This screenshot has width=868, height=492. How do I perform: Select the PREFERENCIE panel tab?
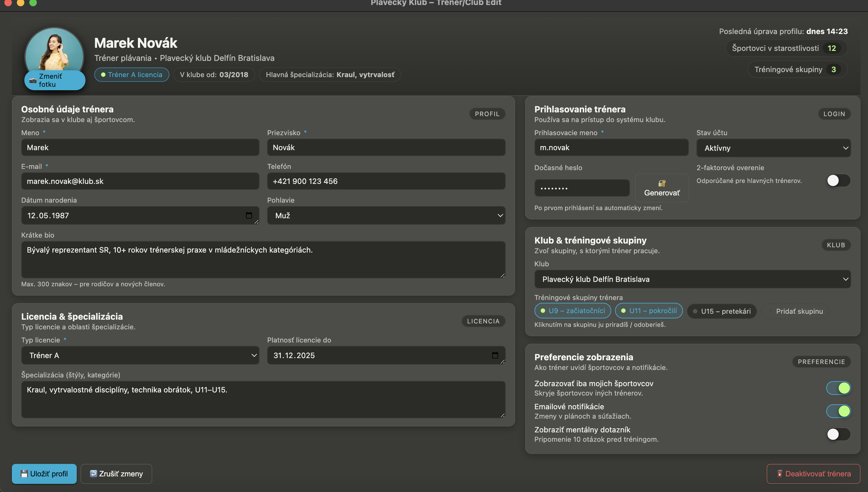pos(822,362)
